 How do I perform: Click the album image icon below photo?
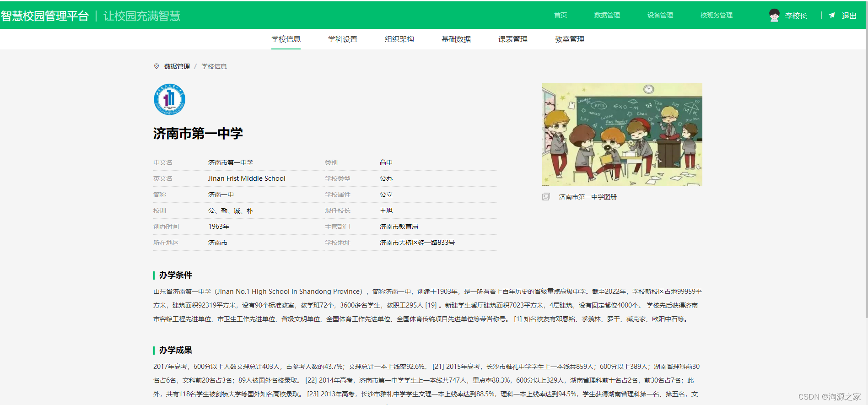pyautogui.click(x=546, y=197)
